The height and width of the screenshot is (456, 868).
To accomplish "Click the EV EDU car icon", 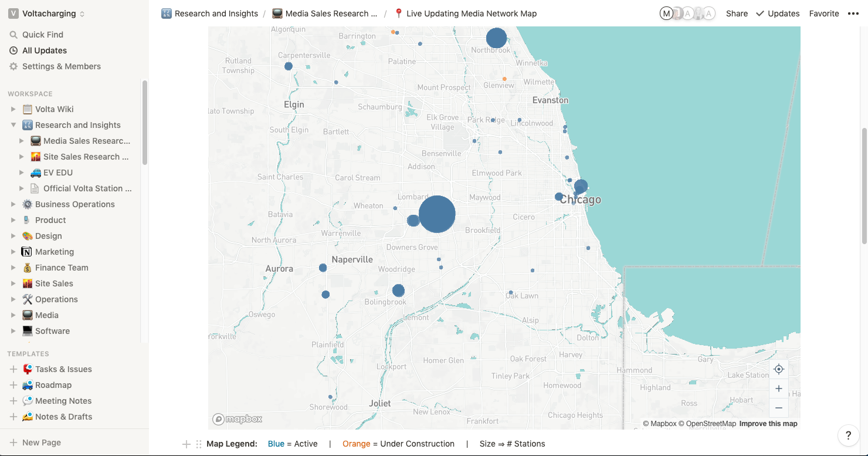I will click(35, 173).
